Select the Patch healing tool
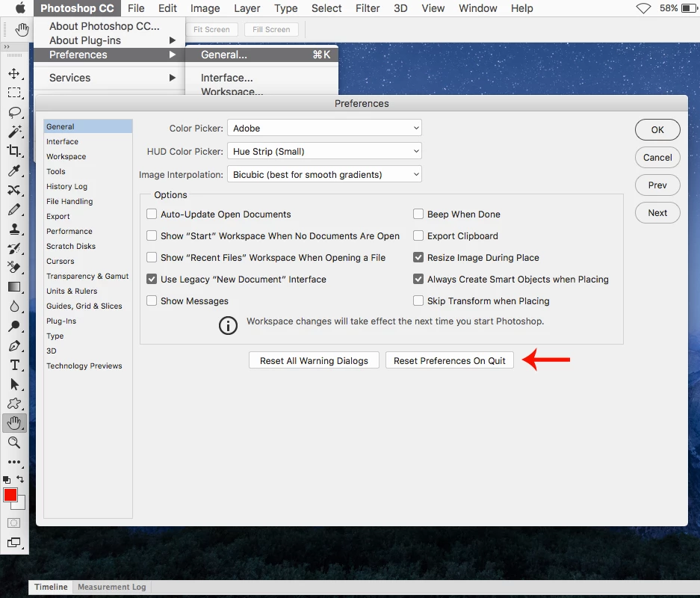The image size is (700, 598). point(14,190)
